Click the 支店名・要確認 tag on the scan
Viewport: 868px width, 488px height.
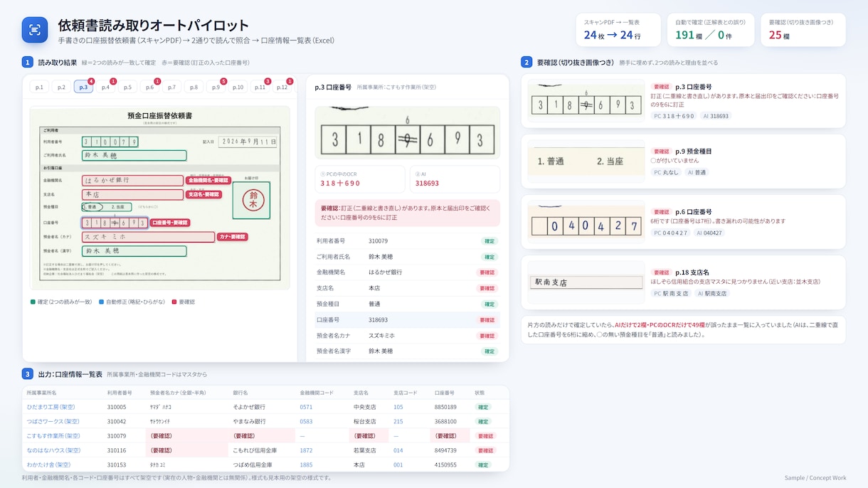point(203,194)
